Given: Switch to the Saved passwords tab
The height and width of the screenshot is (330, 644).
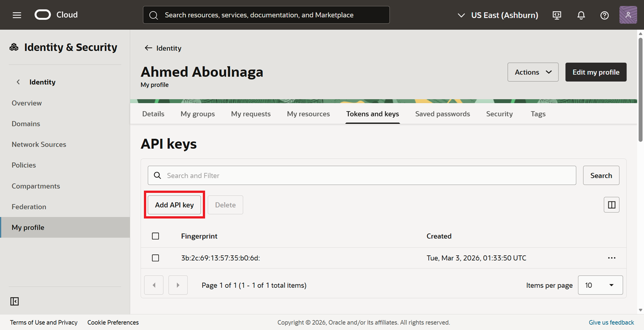Looking at the screenshot, I should (442, 114).
